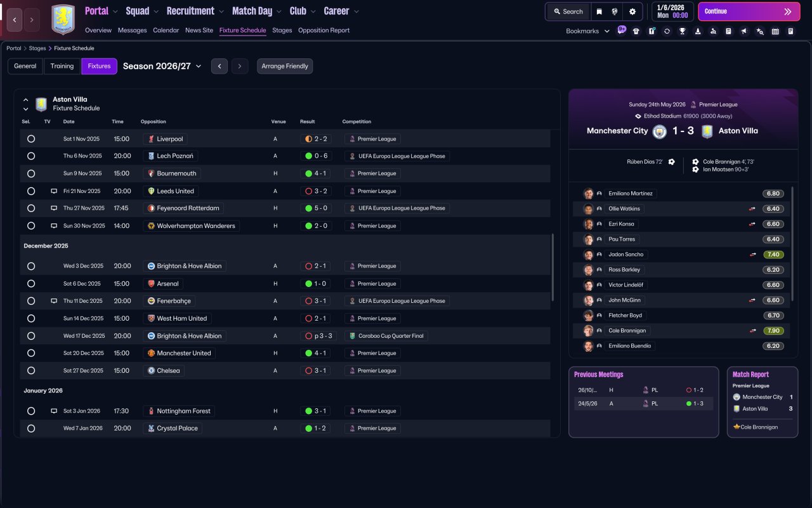Select the Bournemouth fixture radio button
The image size is (812, 508).
[x=31, y=173]
